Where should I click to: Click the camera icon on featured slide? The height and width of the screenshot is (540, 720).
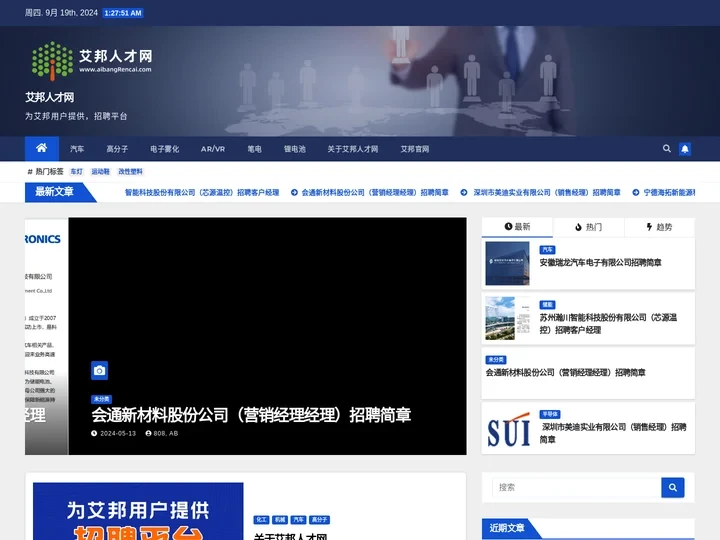pyautogui.click(x=99, y=371)
